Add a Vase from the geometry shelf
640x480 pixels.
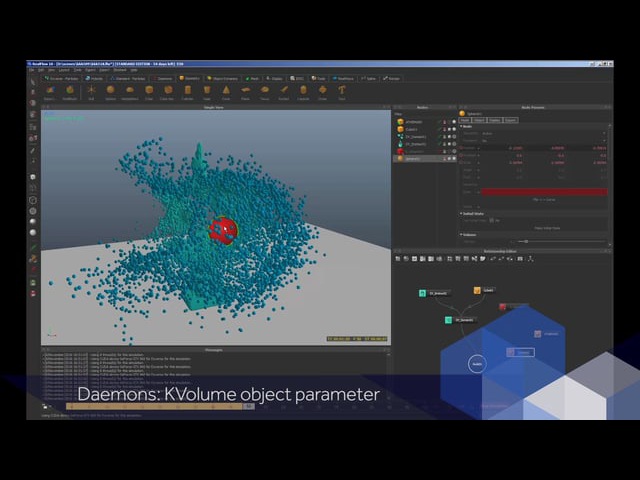[207, 93]
